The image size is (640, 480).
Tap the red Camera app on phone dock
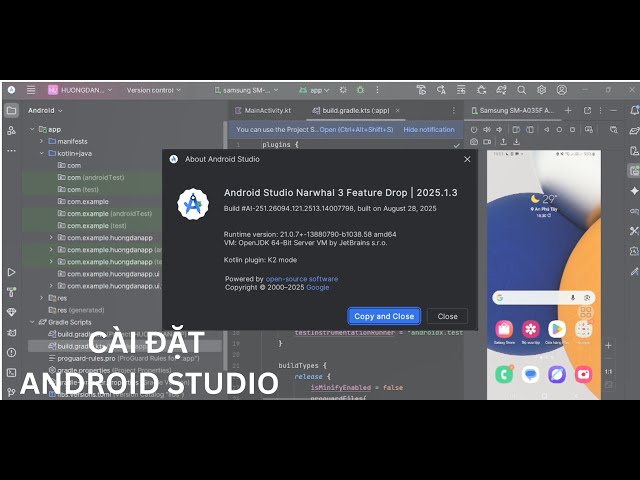click(x=583, y=374)
